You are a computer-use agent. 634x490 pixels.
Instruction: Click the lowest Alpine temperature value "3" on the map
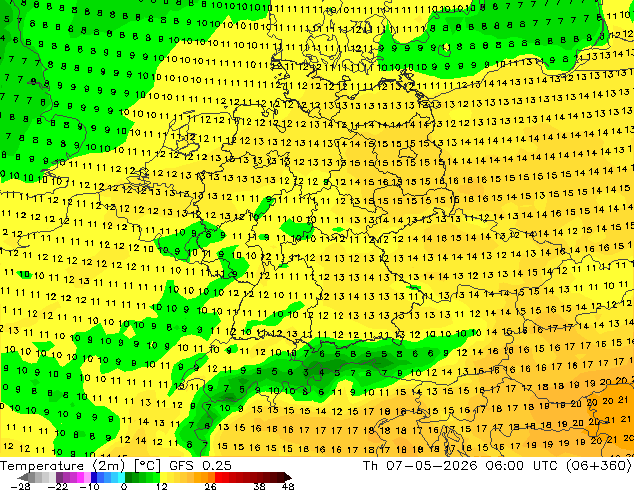click(x=306, y=372)
